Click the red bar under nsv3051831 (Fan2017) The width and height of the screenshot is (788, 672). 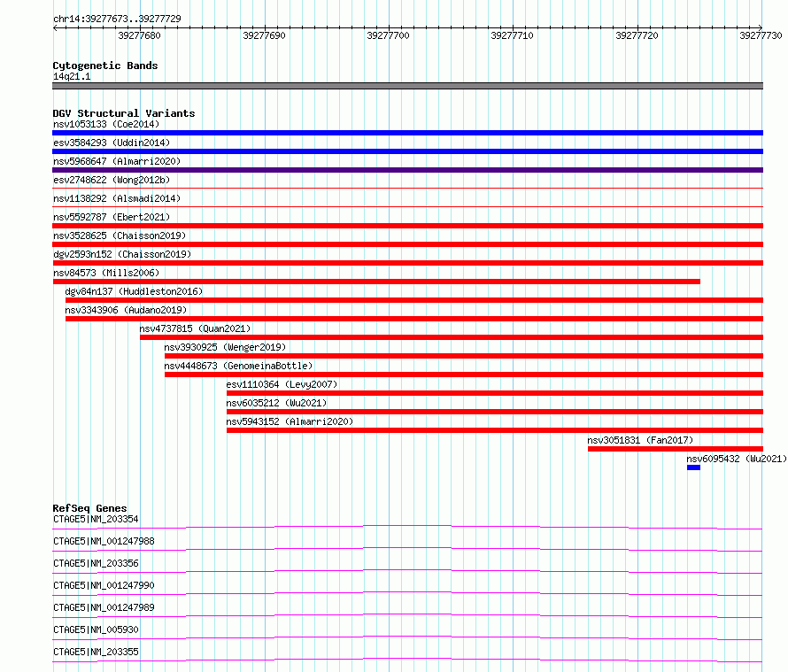676,449
